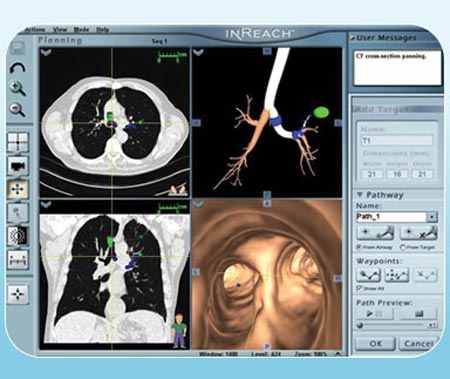
Task: Click the up arrow in the bottom status bar
Action: point(338,354)
